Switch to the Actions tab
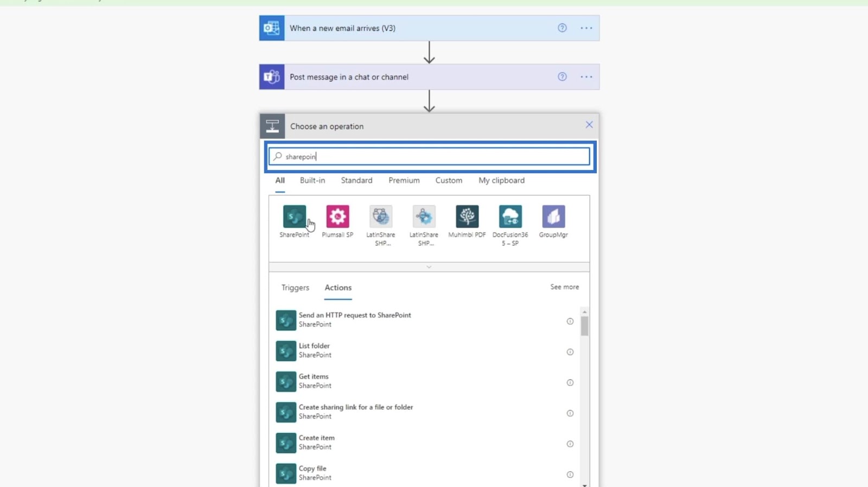This screenshot has height=487, width=868. coord(338,288)
